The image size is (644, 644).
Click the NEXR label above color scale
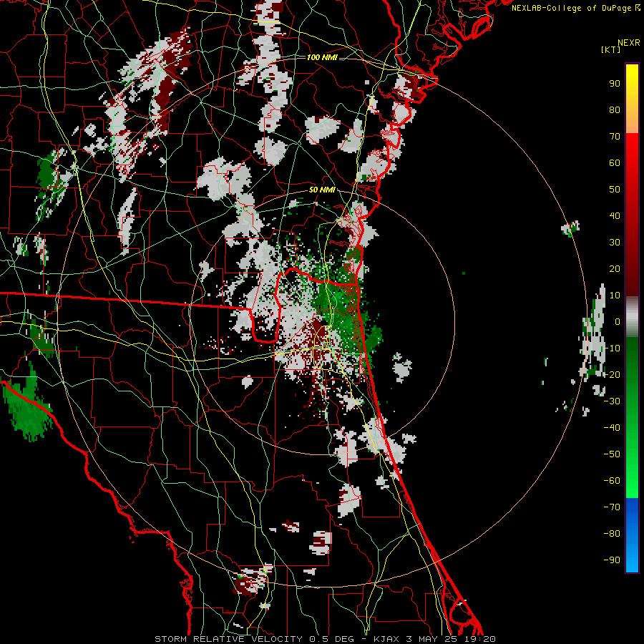[x=629, y=43]
